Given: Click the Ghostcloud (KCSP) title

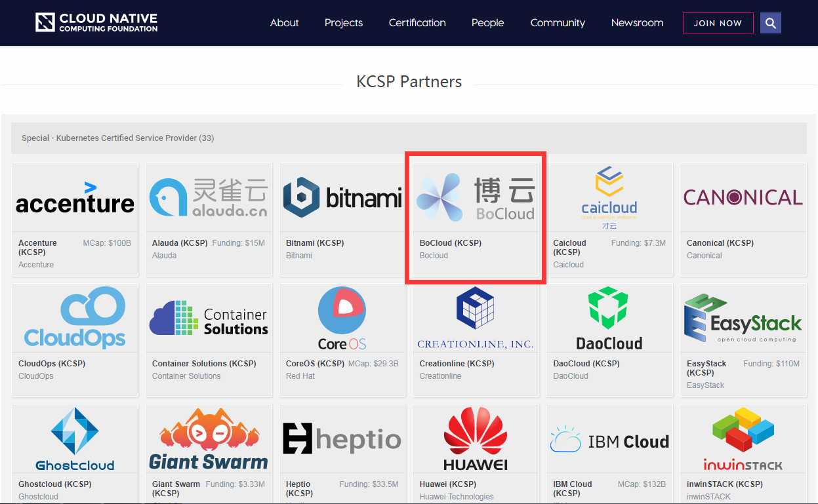Looking at the screenshot, I should pyautogui.click(x=55, y=484).
